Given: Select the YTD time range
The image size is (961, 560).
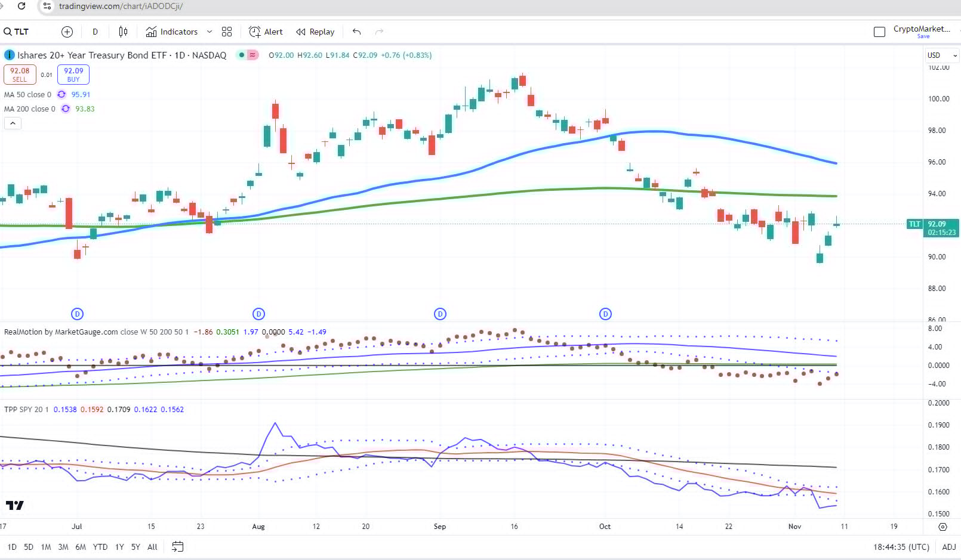Looking at the screenshot, I should tap(100, 547).
